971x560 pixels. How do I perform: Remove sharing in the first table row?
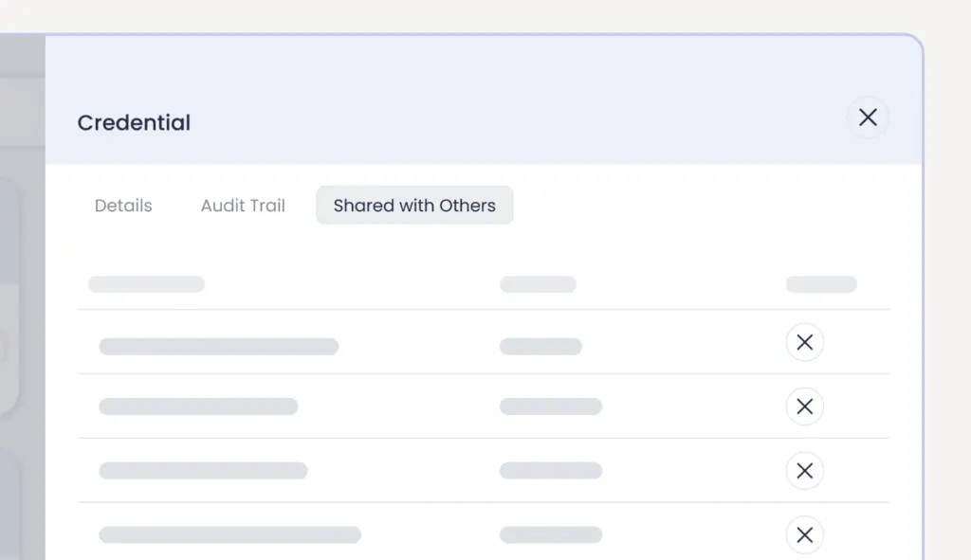[804, 342]
